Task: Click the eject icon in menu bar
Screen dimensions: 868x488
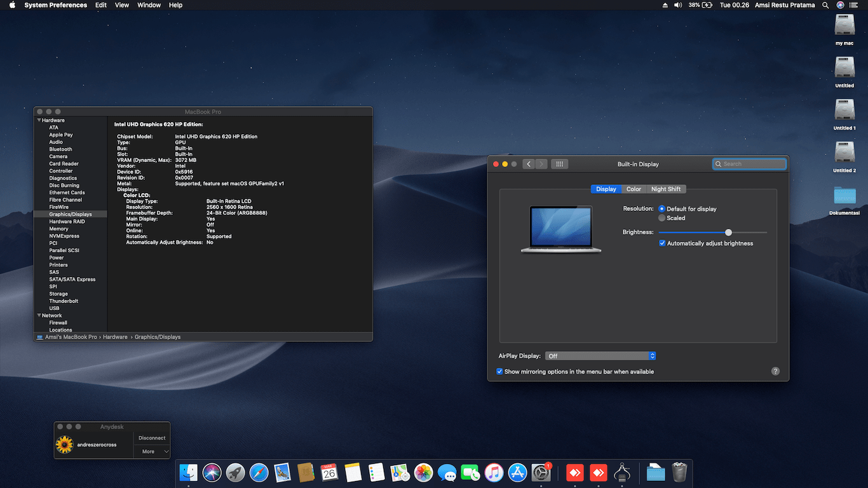Action: [665, 5]
